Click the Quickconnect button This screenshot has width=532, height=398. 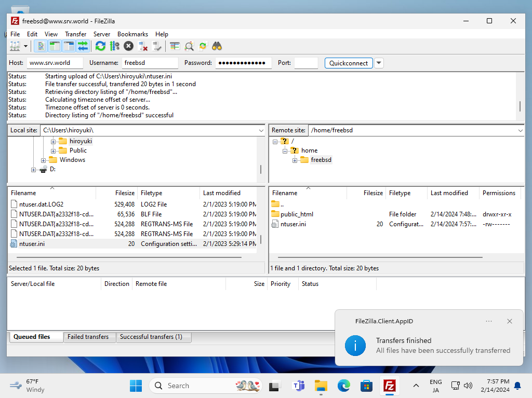point(349,63)
